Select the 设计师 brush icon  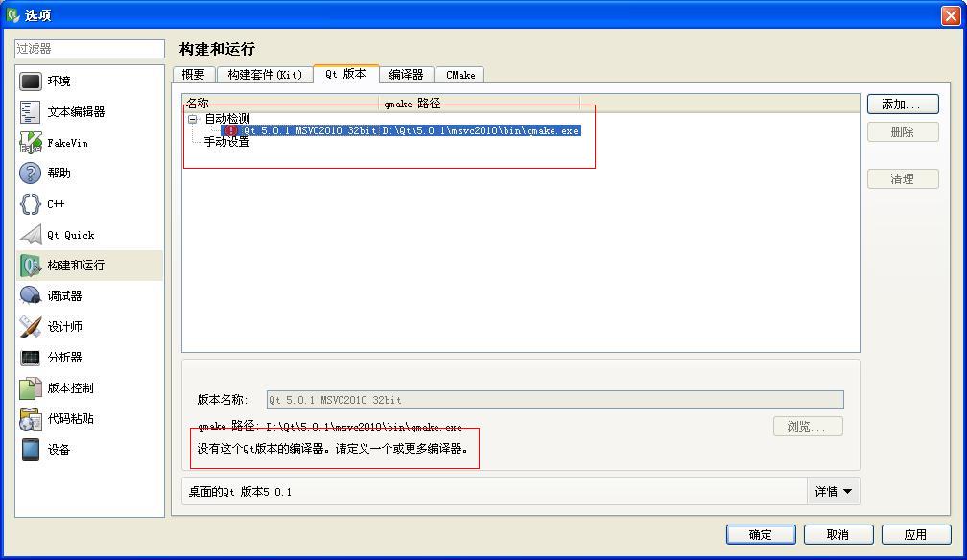tap(31, 326)
